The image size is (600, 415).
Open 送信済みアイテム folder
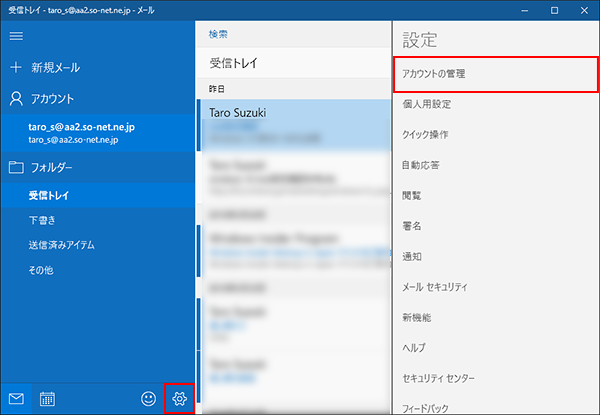[62, 244]
